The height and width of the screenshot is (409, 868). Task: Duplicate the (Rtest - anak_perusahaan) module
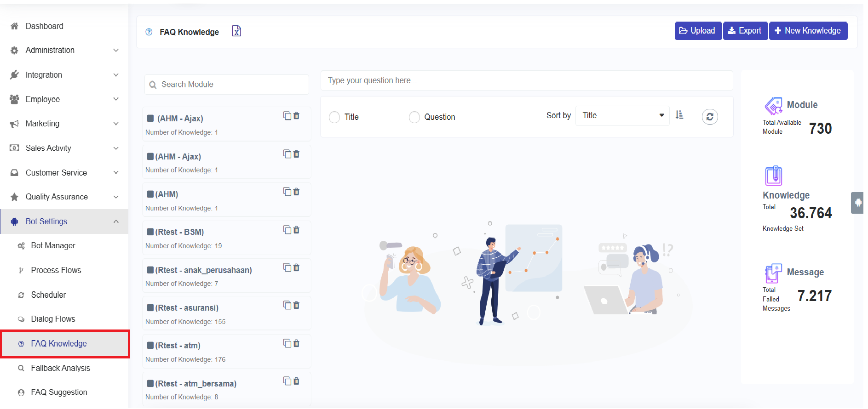(x=287, y=267)
